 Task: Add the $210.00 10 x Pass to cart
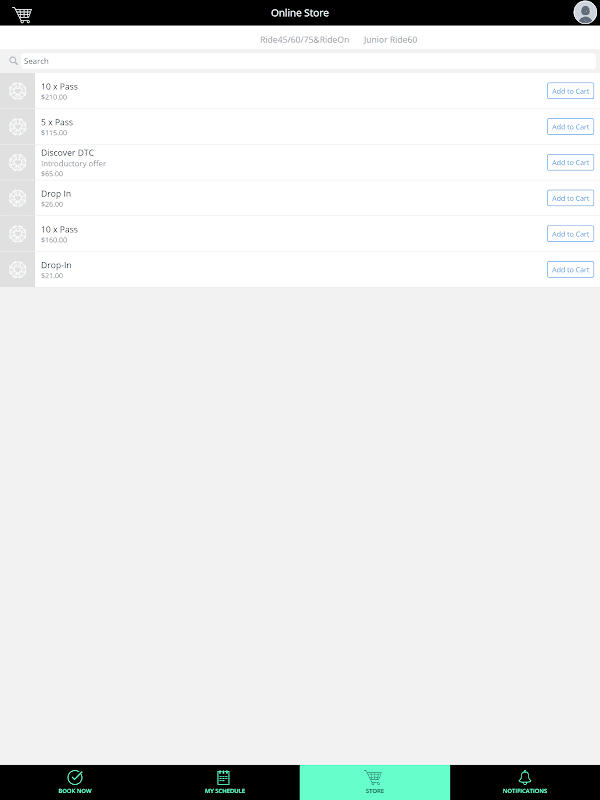click(570, 91)
